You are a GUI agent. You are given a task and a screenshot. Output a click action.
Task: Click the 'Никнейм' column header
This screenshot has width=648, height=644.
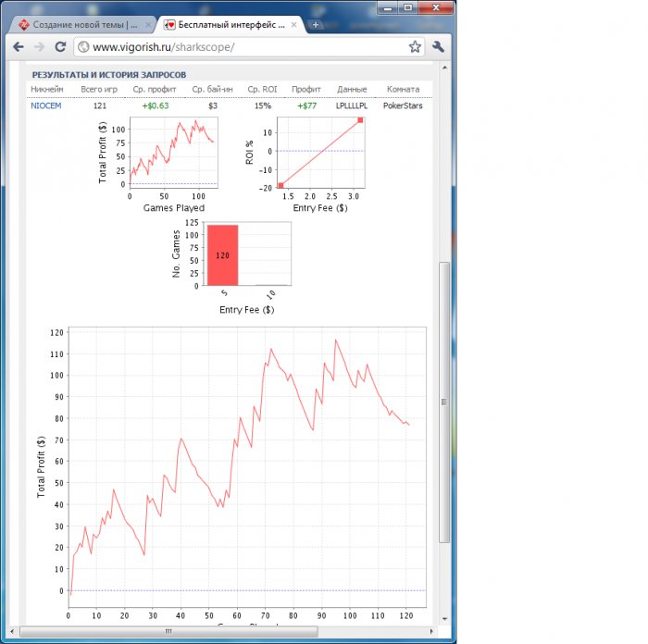47,89
